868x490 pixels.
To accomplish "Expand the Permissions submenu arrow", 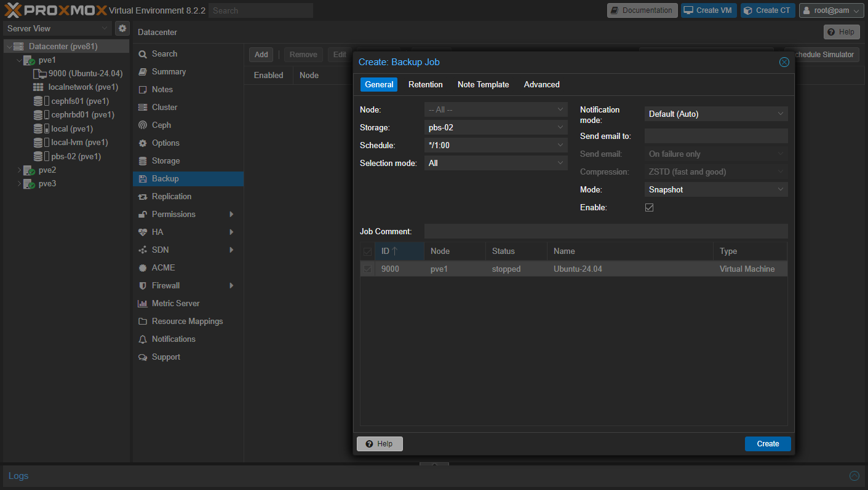I will tap(231, 215).
